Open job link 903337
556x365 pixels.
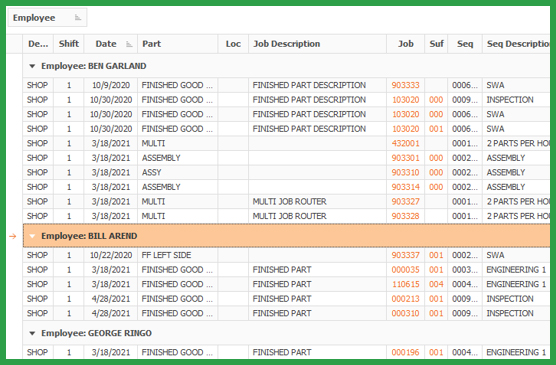[x=405, y=255]
